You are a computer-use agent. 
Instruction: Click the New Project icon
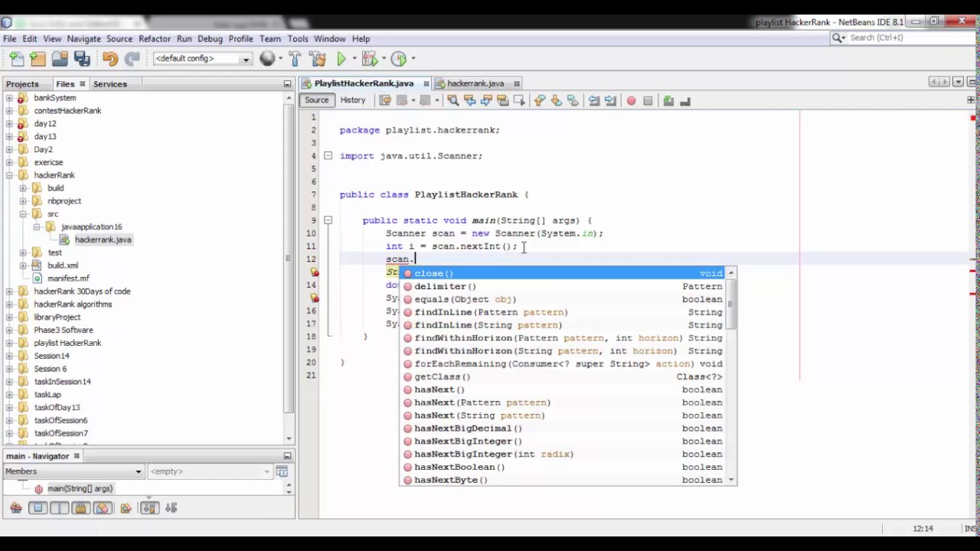[38, 58]
